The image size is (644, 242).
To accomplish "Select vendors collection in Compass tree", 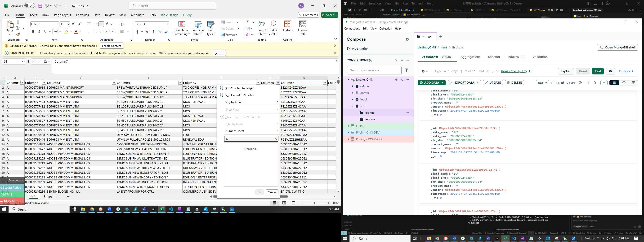I will click(x=370, y=119).
